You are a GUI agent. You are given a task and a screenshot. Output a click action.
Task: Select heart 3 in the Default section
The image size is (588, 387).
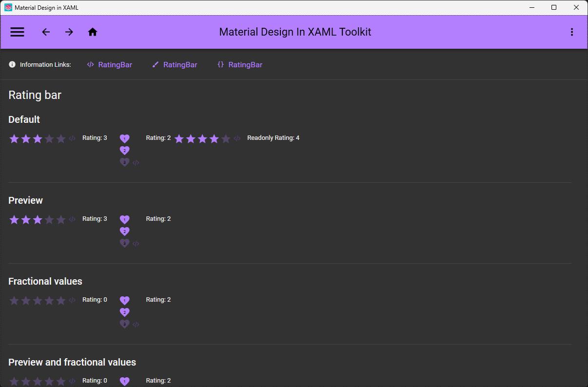coord(125,162)
